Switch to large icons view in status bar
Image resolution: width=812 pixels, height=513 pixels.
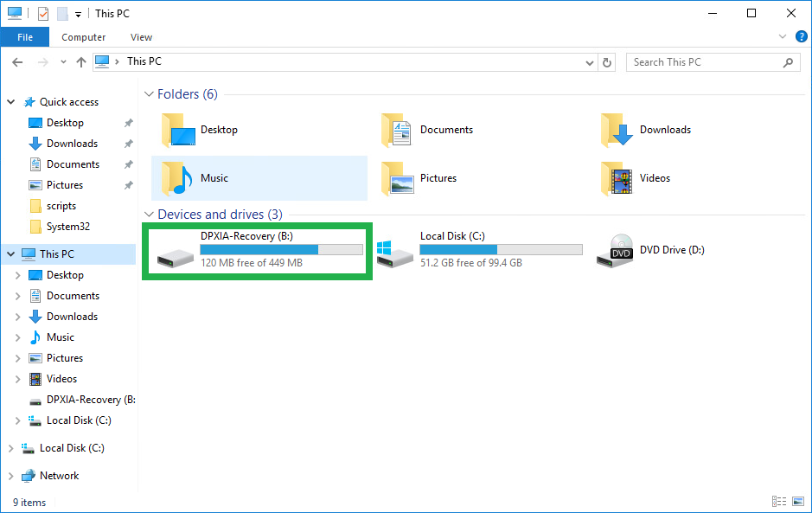pyautogui.click(x=797, y=502)
